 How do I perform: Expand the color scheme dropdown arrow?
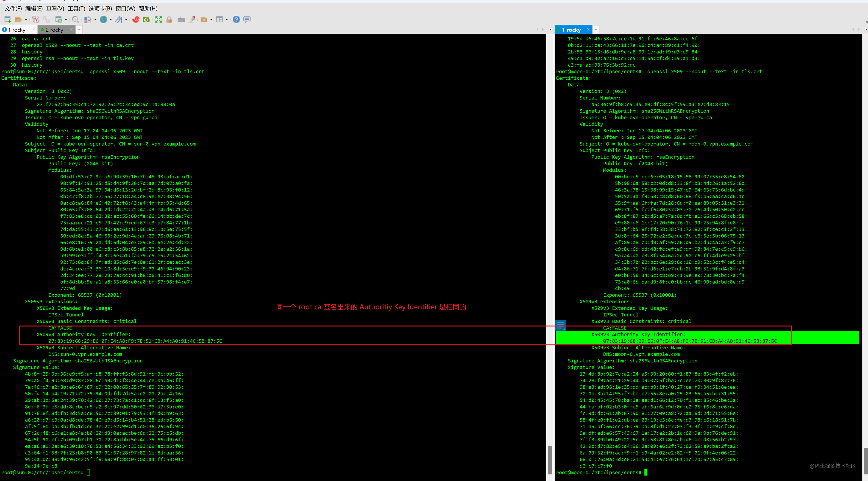[x=95, y=20]
